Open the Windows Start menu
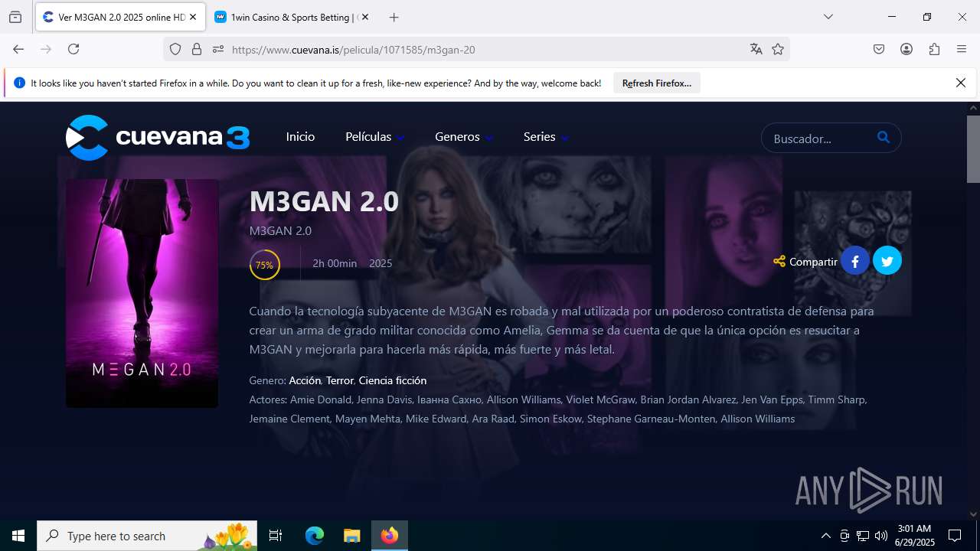980x551 pixels. pyautogui.click(x=18, y=536)
